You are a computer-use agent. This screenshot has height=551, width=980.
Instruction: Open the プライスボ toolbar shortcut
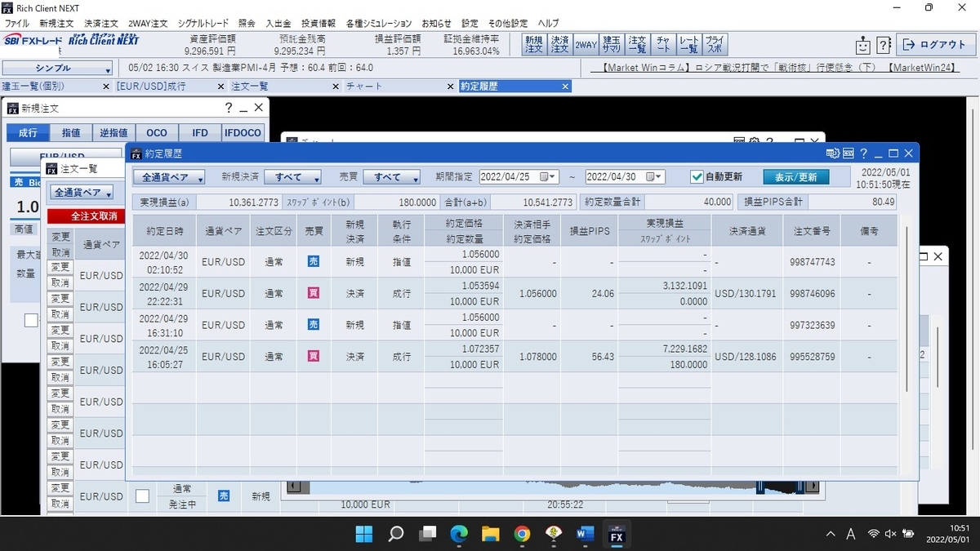[715, 45]
